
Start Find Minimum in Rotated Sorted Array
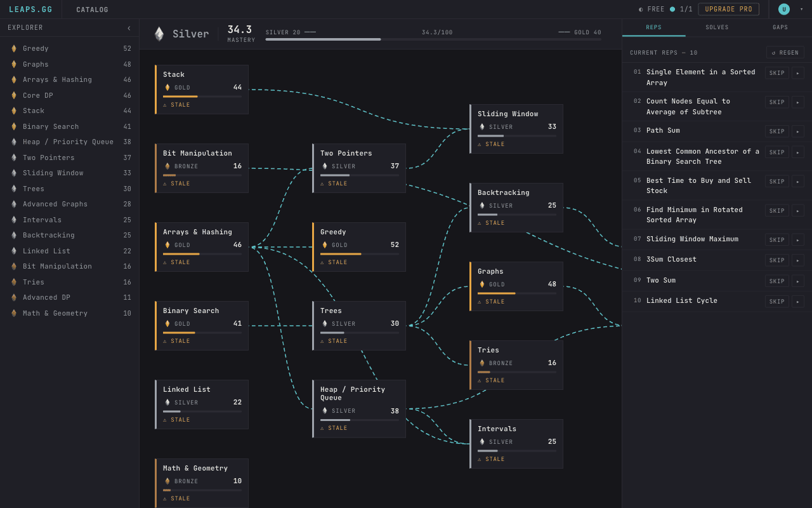[798, 210]
